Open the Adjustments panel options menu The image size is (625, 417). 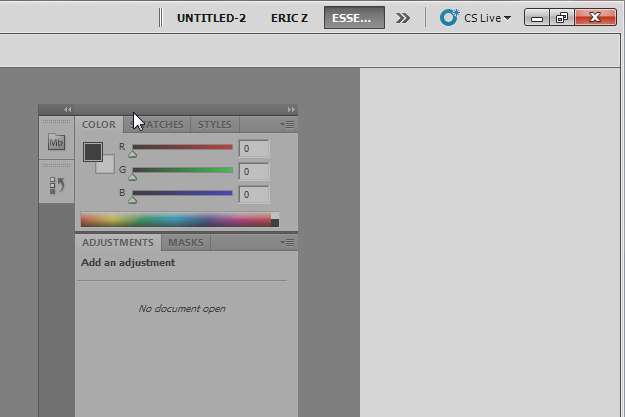coord(287,242)
